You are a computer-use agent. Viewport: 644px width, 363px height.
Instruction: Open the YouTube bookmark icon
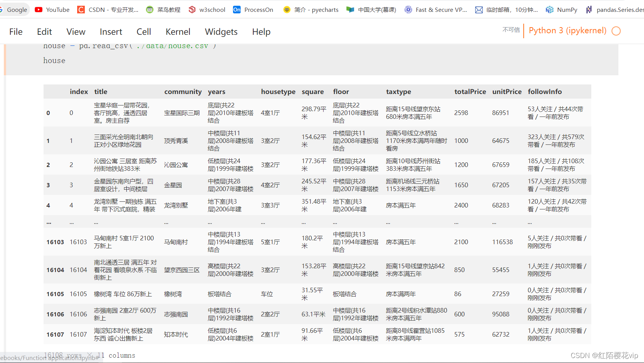tap(39, 10)
